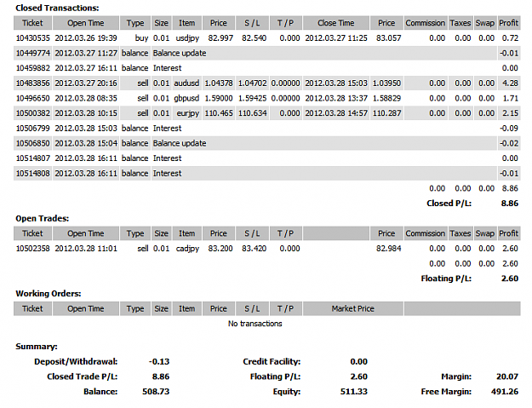Select ticket 10514807
The width and height of the screenshot is (532, 408).
[x=33, y=158]
